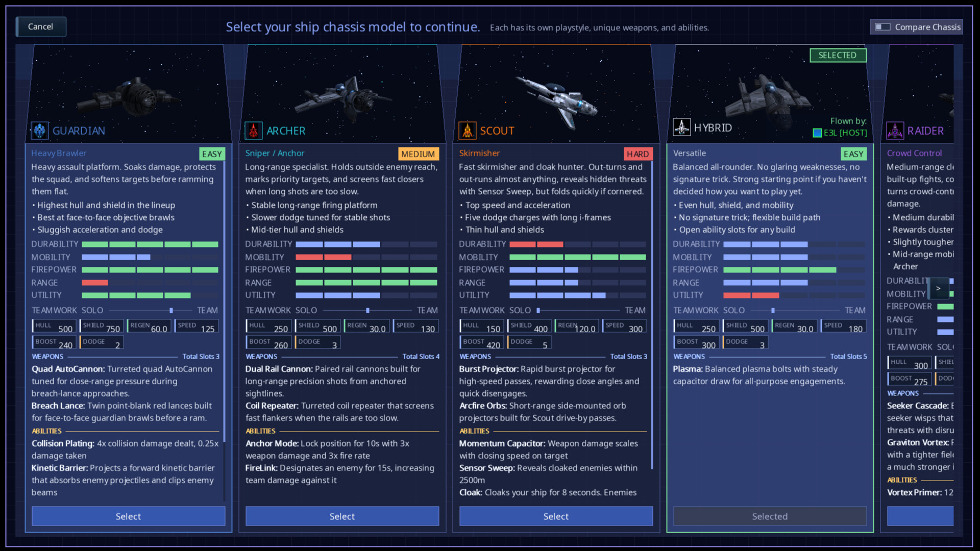Toggle the Compare Chassis switch
The width and height of the screenshot is (980, 551).
pyautogui.click(x=883, y=27)
